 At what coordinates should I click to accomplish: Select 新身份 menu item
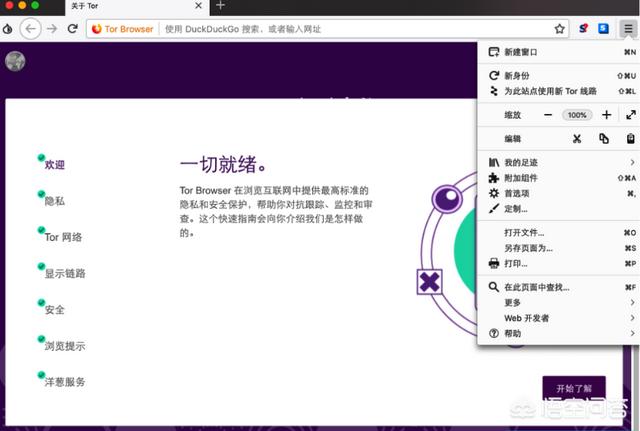tap(558, 76)
